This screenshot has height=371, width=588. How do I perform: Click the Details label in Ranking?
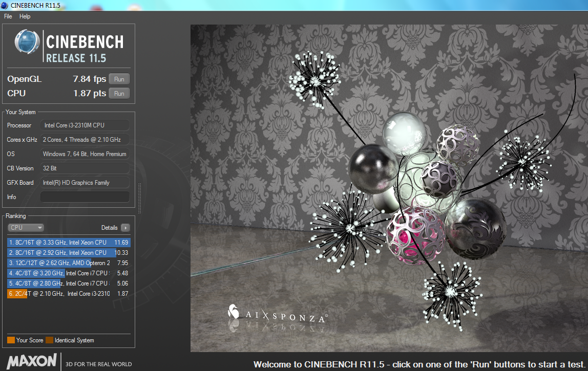coord(110,228)
